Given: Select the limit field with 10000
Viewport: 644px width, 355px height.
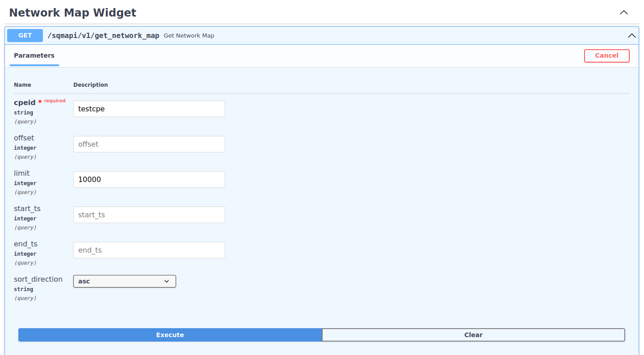Looking at the screenshot, I should coord(149,179).
